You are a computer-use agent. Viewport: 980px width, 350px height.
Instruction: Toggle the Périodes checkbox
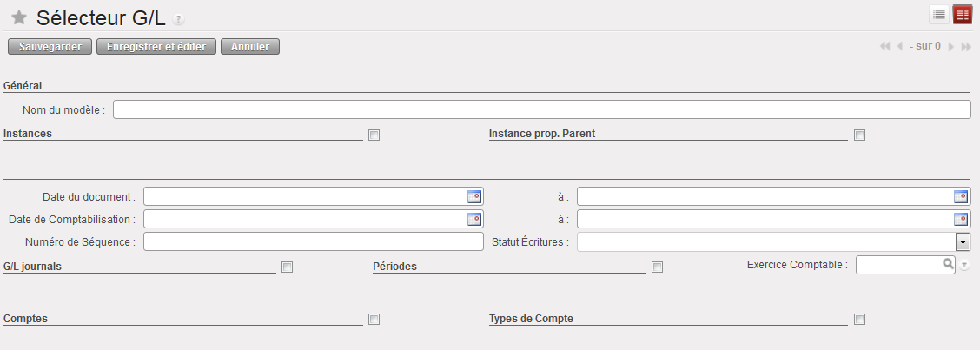click(x=658, y=267)
